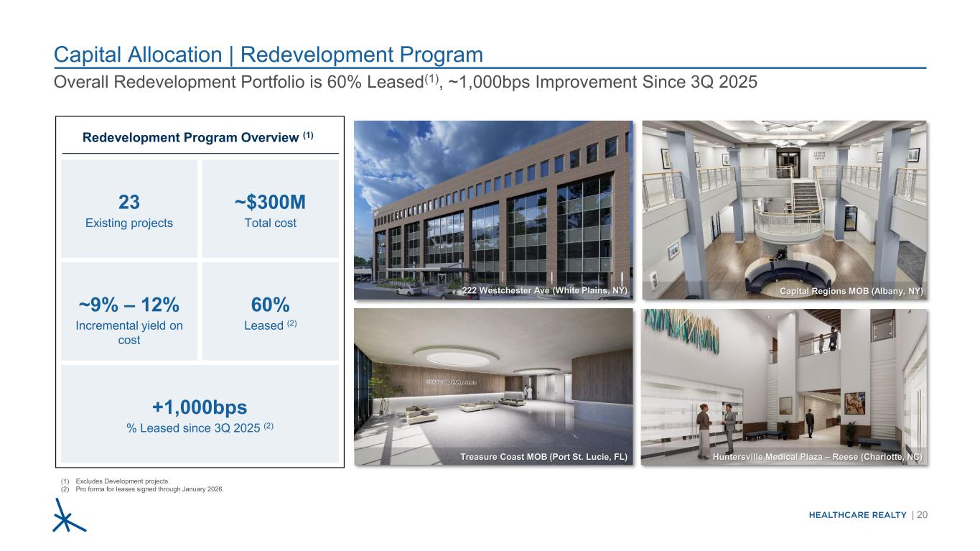980x551 pixels.
Task: Open the Treasure Coast MOB lobby rendering
Action: click(x=493, y=387)
